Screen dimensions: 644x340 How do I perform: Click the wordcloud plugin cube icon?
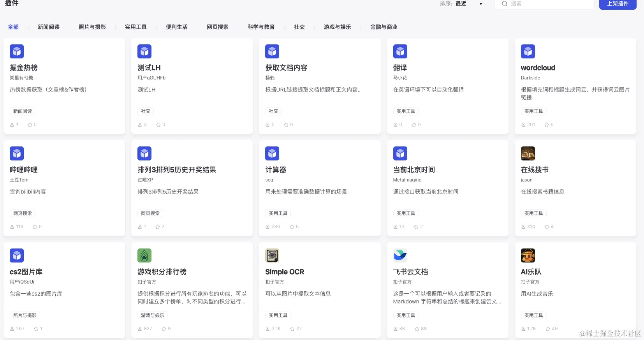coord(528,51)
